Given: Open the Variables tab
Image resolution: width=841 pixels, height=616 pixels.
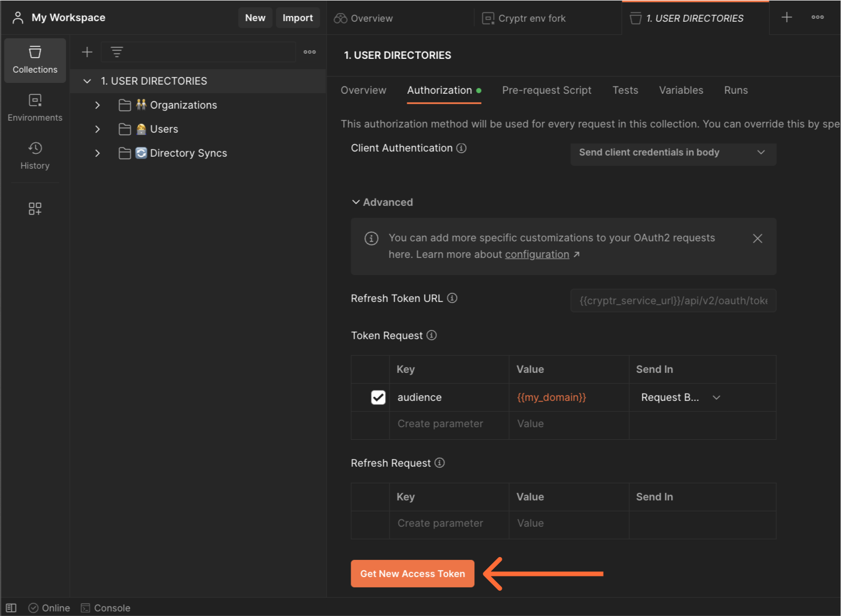Looking at the screenshot, I should click(x=681, y=90).
